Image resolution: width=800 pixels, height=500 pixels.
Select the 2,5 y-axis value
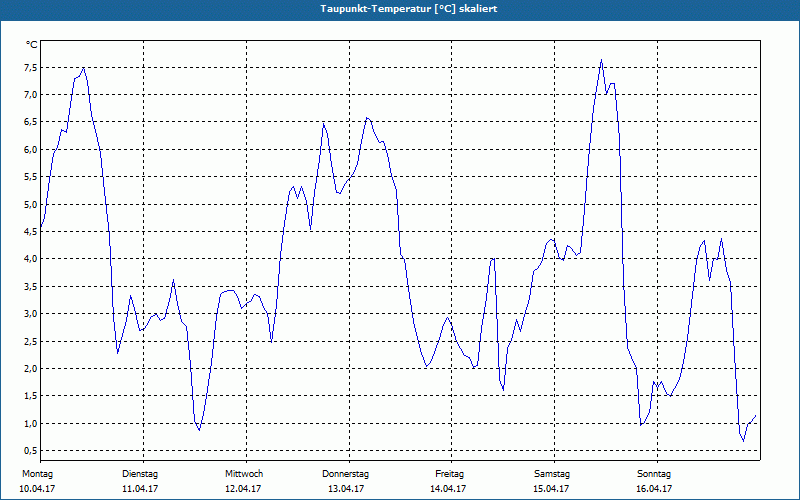point(31,341)
